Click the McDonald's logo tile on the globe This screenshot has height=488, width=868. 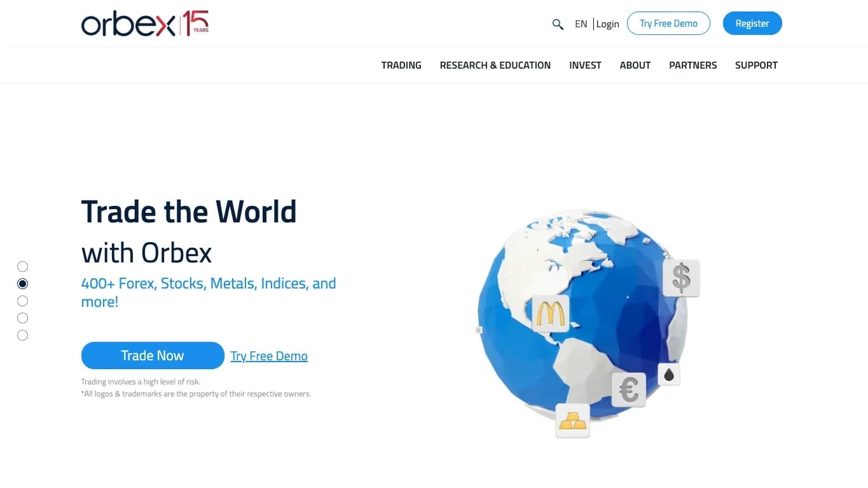point(551,313)
